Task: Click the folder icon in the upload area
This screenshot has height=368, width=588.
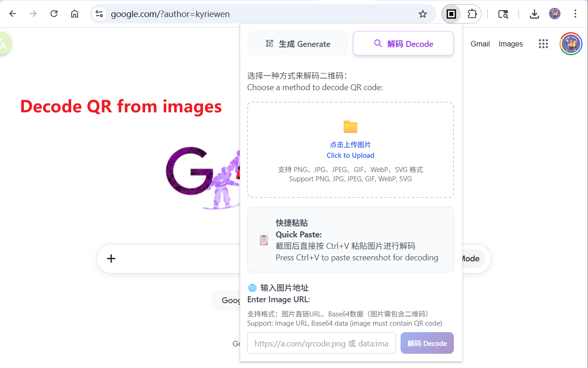Action: pyautogui.click(x=351, y=127)
